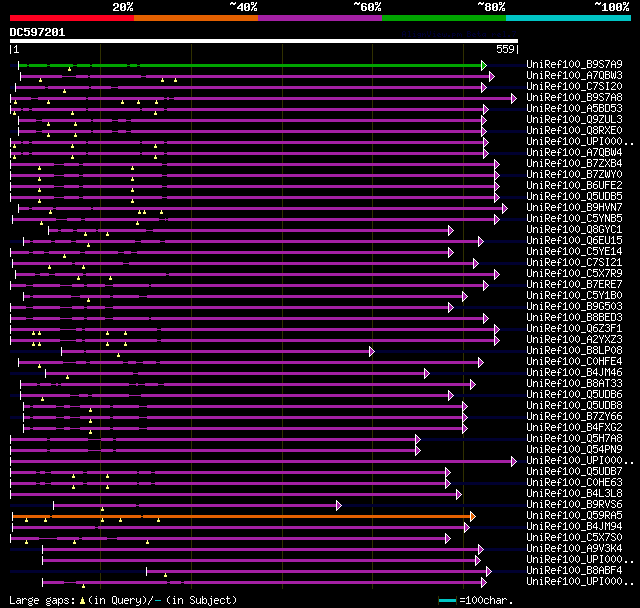The width and height of the screenshot is (640, 608).
Task: Select the UniRef100_C5YE14 label
Action: coord(574,251)
